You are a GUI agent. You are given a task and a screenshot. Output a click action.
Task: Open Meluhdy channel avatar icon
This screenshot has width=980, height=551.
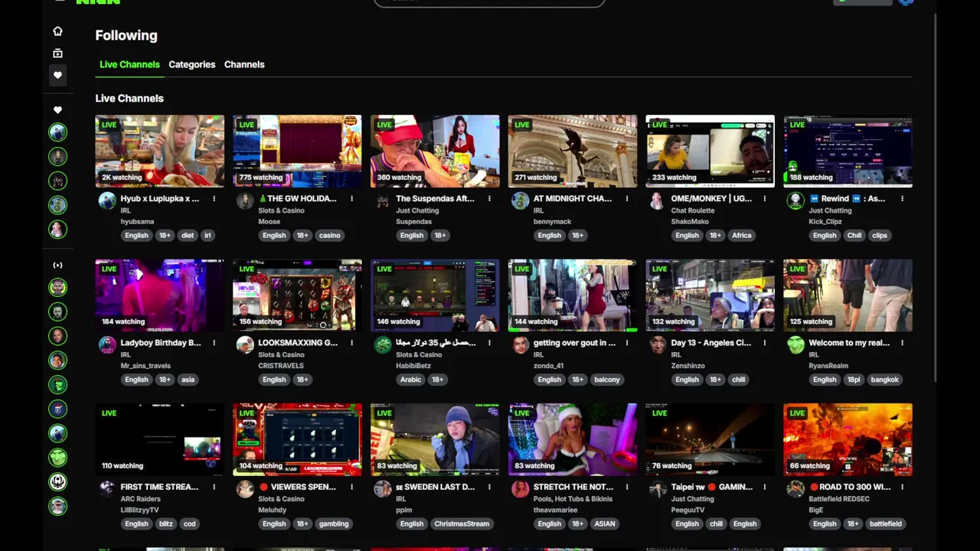click(245, 489)
